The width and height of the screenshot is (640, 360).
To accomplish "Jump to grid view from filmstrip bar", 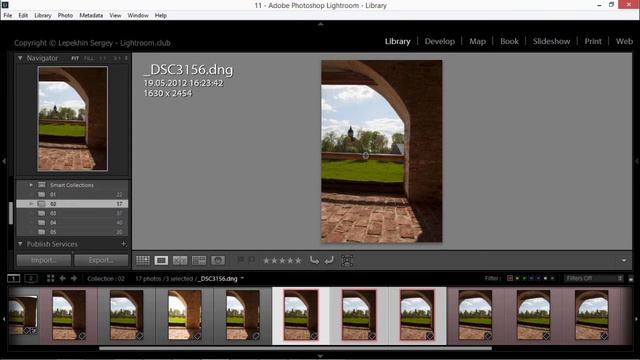I will coord(50,278).
